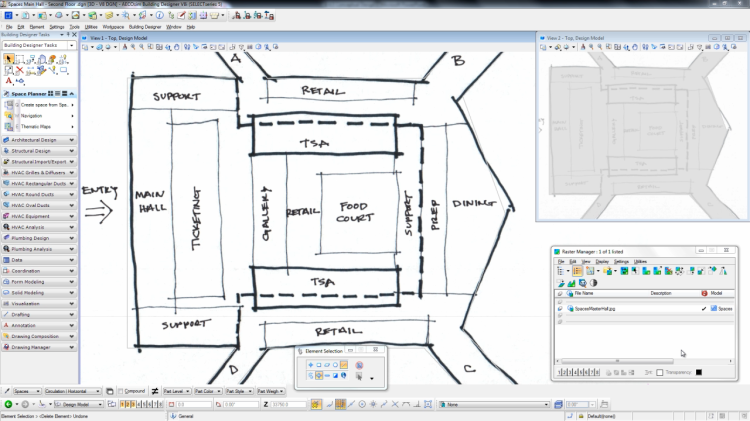Toggle the raster Tint checkbox
Image resolution: width=750 pixels, height=421 pixels.
[659, 373]
